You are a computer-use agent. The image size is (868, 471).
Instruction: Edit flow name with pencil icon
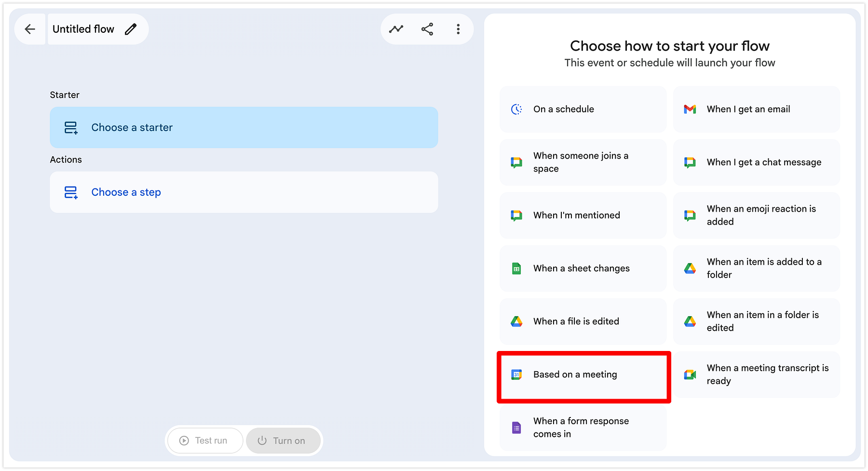[x=131, y=29]
